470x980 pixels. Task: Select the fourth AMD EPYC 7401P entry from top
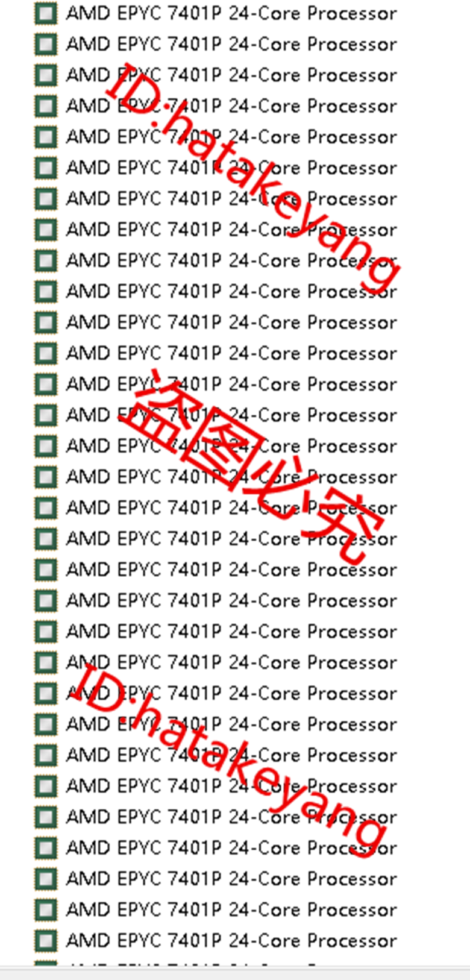[x=231, y=106]
